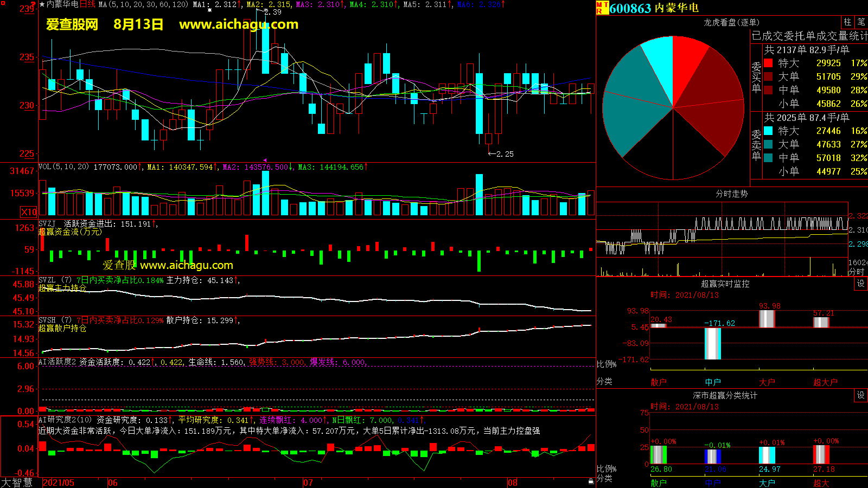Click the MTR badge beside stock code

click(602, 8)
